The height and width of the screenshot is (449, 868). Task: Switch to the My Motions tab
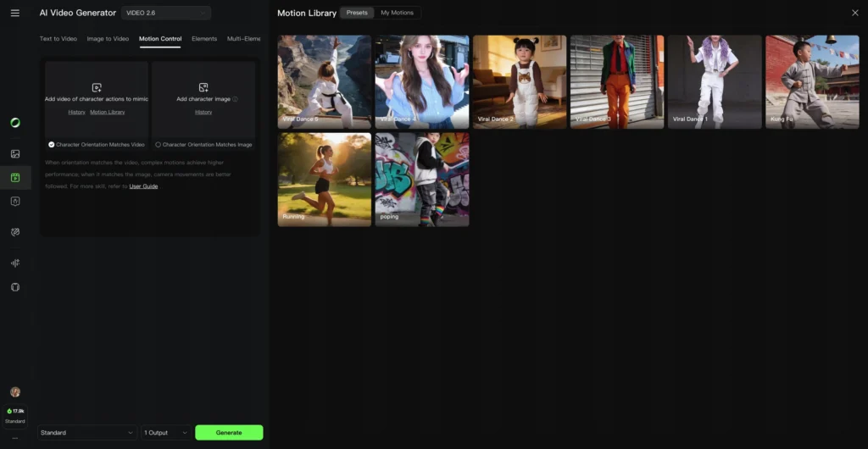397,13
